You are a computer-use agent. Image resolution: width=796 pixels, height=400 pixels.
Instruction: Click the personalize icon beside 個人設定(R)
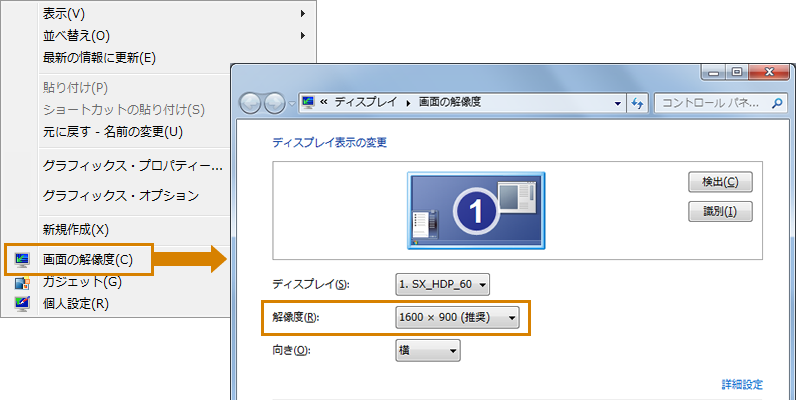(x=22, y=304)
